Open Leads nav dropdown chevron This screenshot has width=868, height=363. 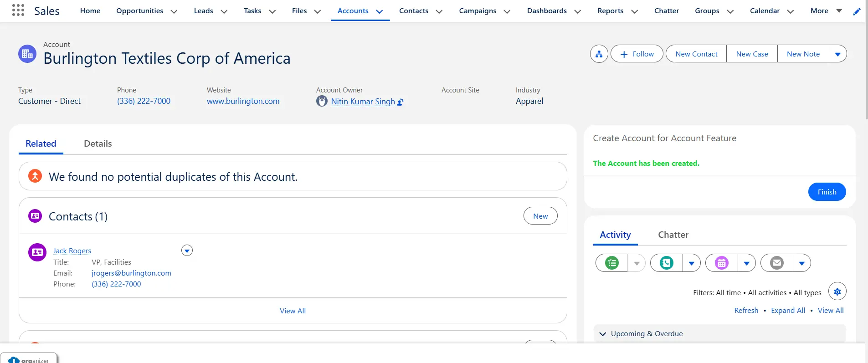pyautogui.click(x=224, y=11)
